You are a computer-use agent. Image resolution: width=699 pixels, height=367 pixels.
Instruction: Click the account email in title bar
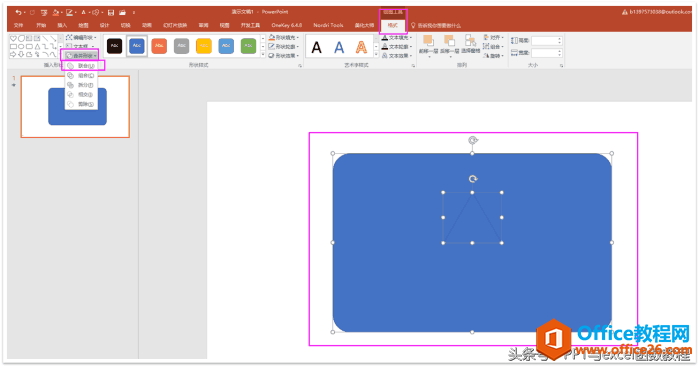[x=661, y=12]
